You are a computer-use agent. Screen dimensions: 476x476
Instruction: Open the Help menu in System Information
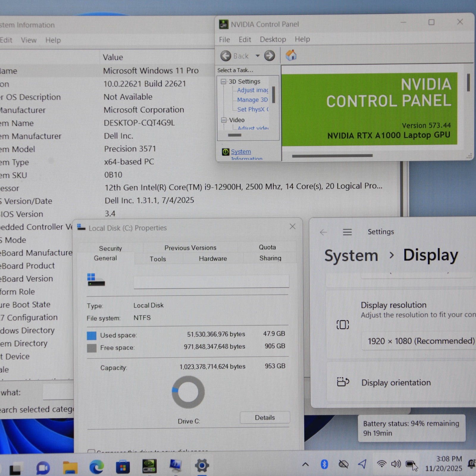pos(53,40)
